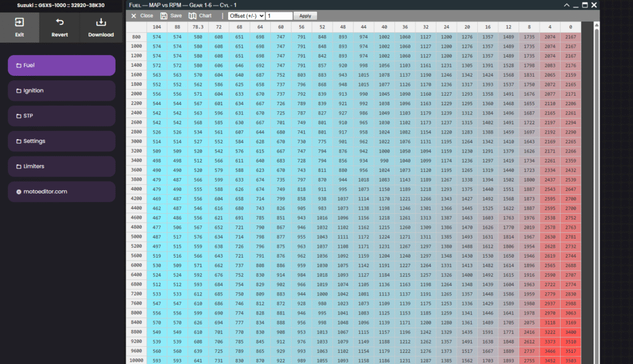Image resolution: width=633 pixels, height=364 pixels.
Task: Maximize the fuel map panel
Action: tap(585, 4)
